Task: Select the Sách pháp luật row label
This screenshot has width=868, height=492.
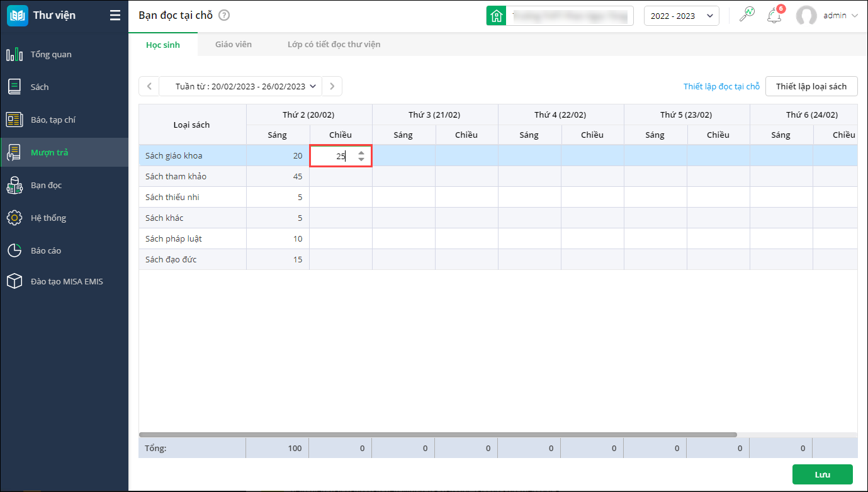Action: click(x=174, y=239)
